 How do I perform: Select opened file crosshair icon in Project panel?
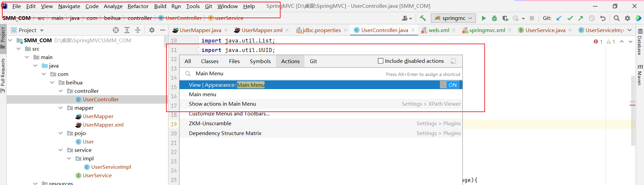point(116,30)
